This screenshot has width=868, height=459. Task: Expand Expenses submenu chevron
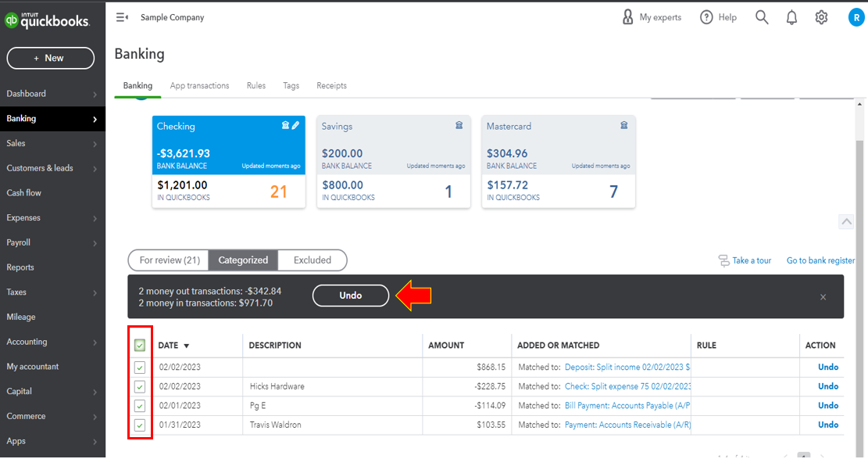click(95, 218)
